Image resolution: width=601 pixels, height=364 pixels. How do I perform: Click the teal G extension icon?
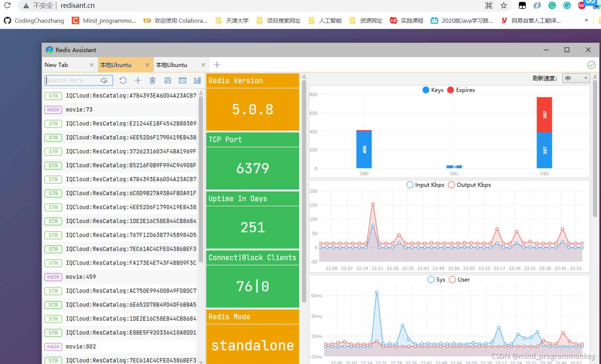pos(567,5)
